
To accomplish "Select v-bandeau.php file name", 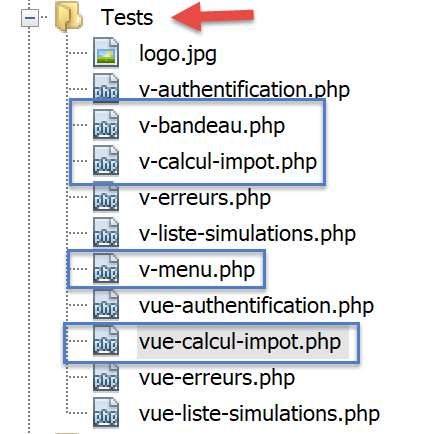I will click(212, 126).
